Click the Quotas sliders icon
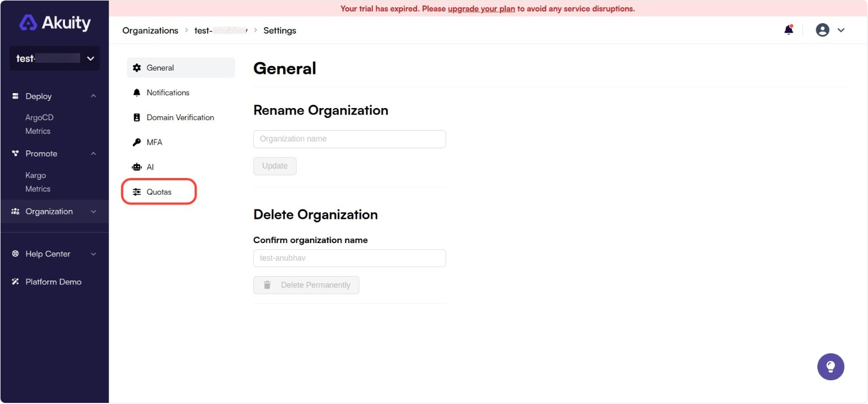 pos(137,192)
